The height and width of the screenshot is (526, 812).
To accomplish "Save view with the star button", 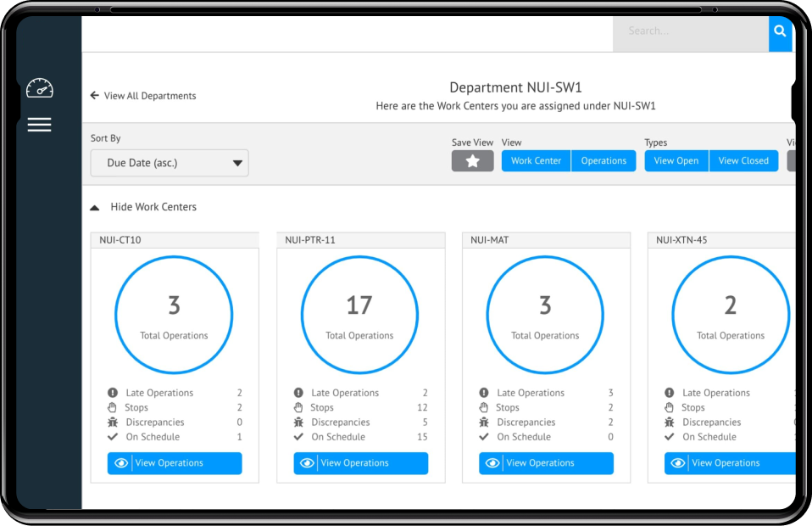I will click(472, 160).
